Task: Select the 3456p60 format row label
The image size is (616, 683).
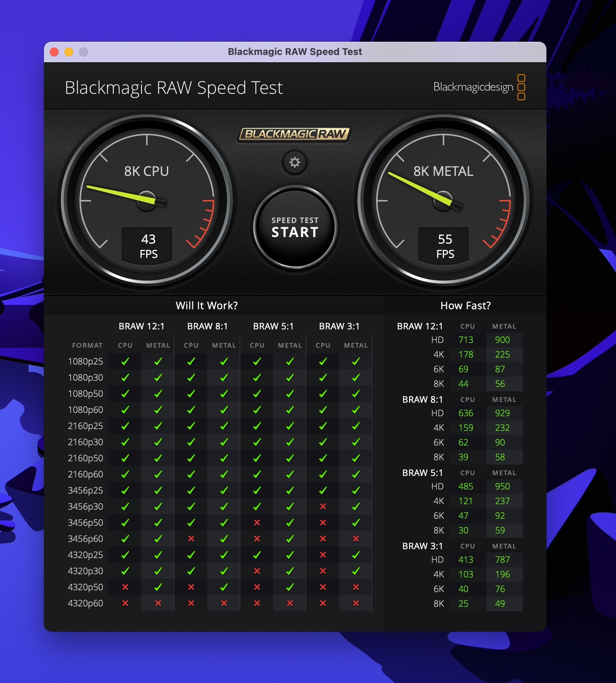Action: point(85,539)
